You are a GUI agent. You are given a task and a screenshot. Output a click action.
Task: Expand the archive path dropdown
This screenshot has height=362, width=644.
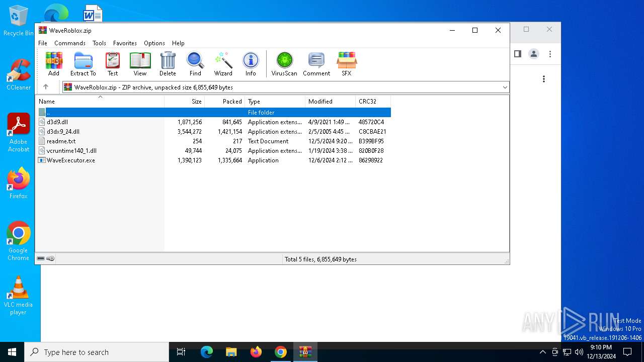tap(505, 87)
